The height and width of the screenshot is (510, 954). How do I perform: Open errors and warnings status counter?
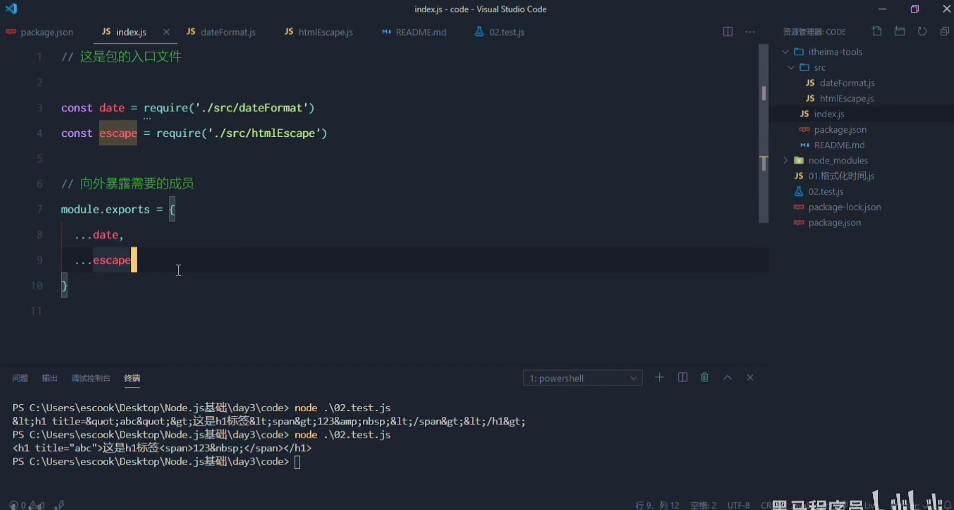[x=26, y=505]
